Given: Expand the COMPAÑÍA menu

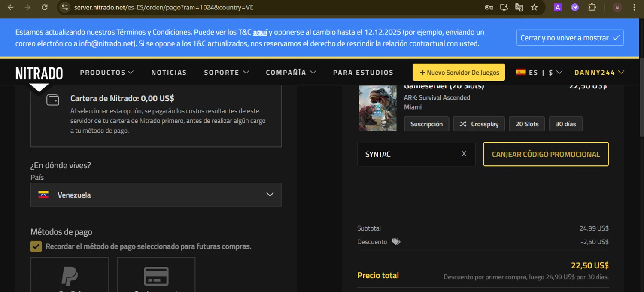Looking at the screenshot, I should [291, 73].
